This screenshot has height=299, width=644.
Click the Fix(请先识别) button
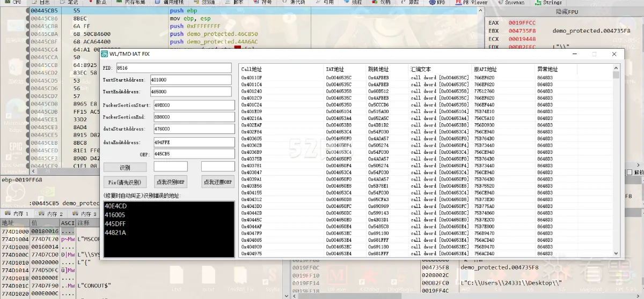pos(125,182)
